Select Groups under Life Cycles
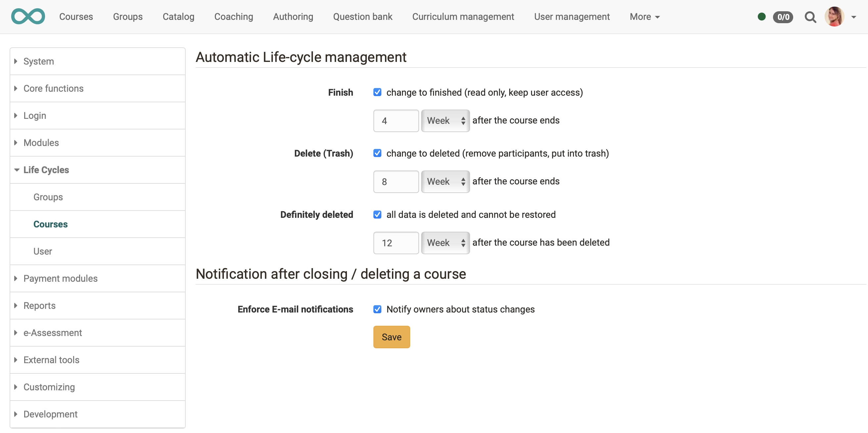 98,197
